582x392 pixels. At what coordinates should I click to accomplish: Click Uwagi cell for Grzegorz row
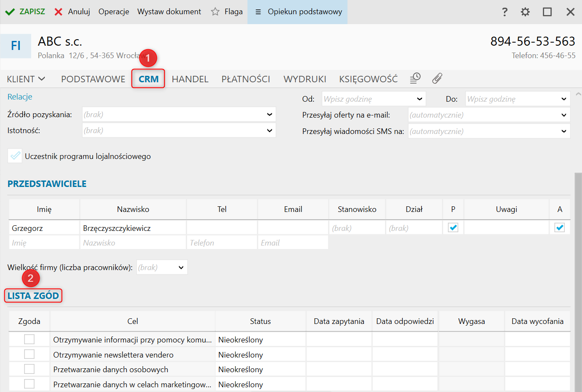pos(507,228)
